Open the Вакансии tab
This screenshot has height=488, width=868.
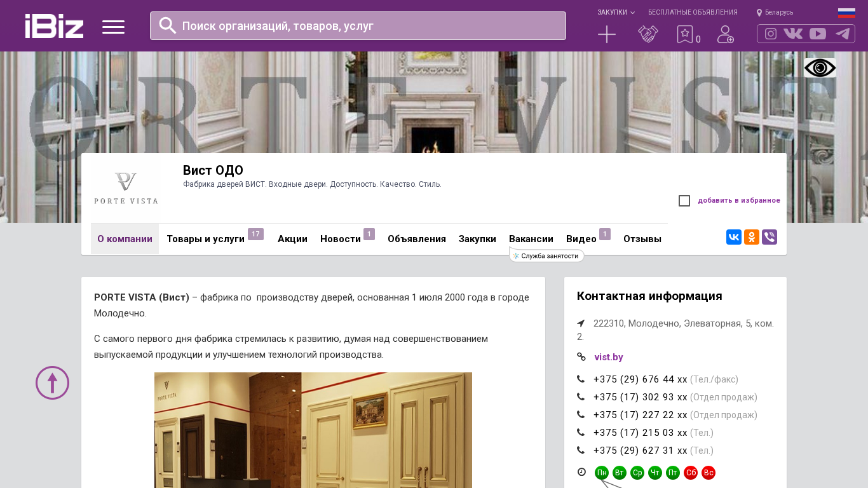click(531, 239)
